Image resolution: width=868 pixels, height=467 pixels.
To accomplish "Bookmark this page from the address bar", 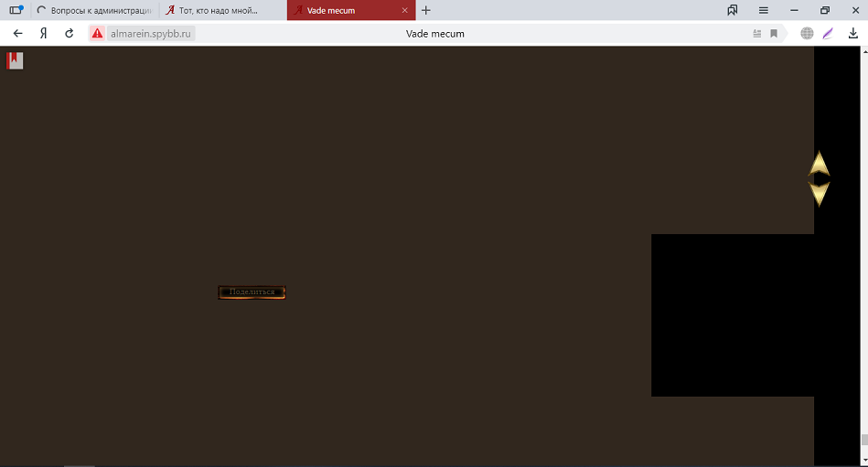I will click(774, 34).
